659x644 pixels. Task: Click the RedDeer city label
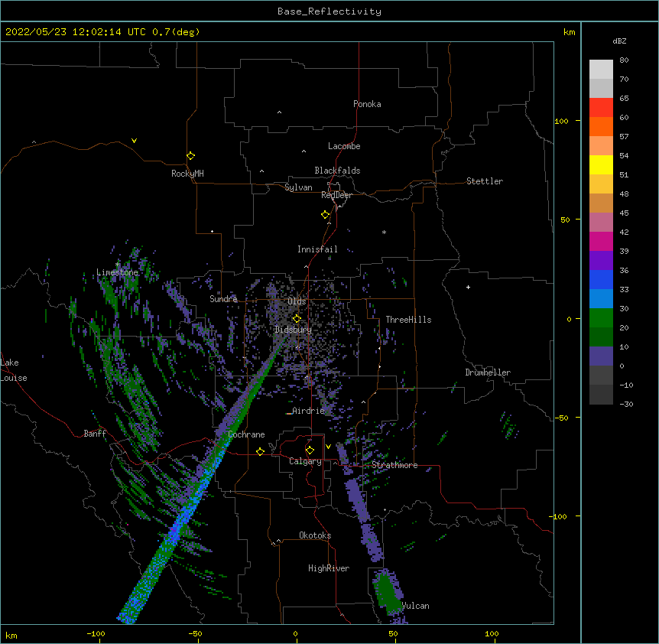336,195
